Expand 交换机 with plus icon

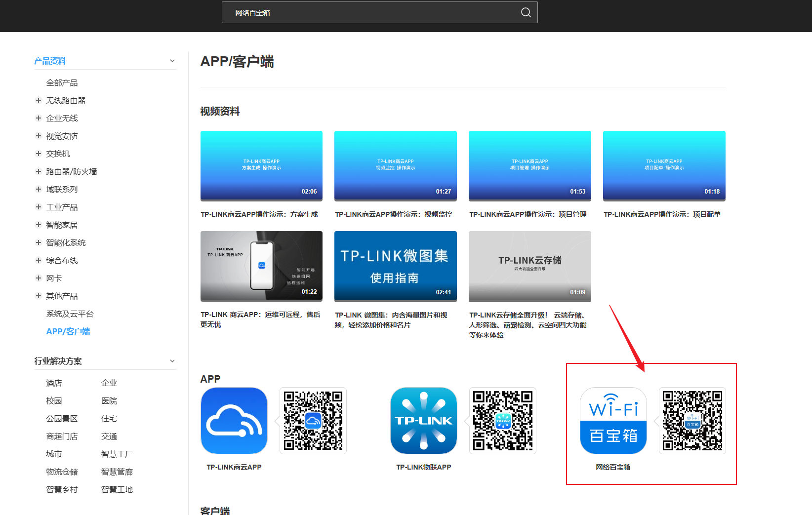[x=39, y=154]
